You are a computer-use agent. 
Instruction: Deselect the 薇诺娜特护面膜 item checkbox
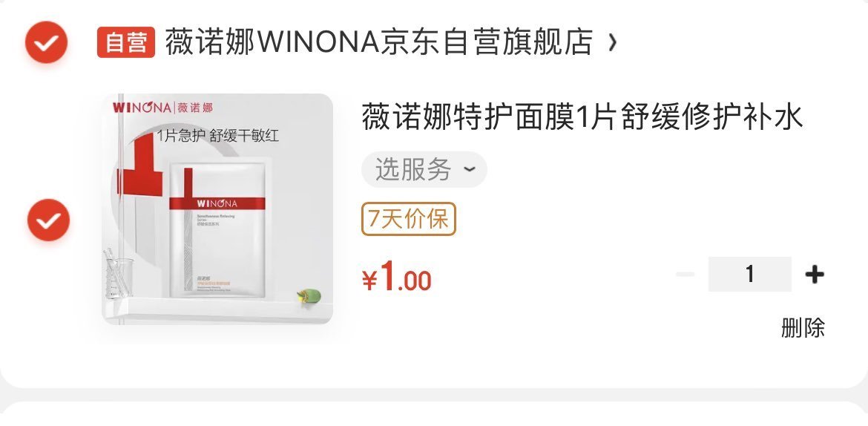pos(49,220)
